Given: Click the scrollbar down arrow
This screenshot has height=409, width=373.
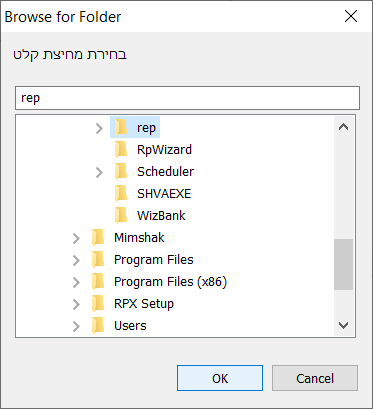Looking at the screenshot, I should (x=344, y=325).
